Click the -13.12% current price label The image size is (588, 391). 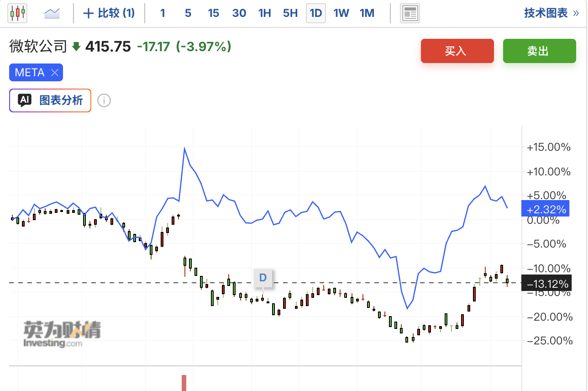546,284
